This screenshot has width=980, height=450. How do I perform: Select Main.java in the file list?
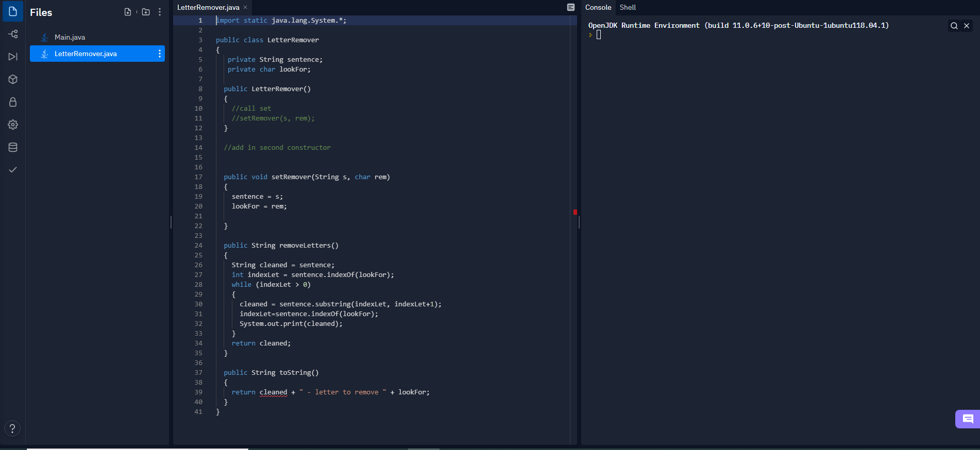pos(97,37)
